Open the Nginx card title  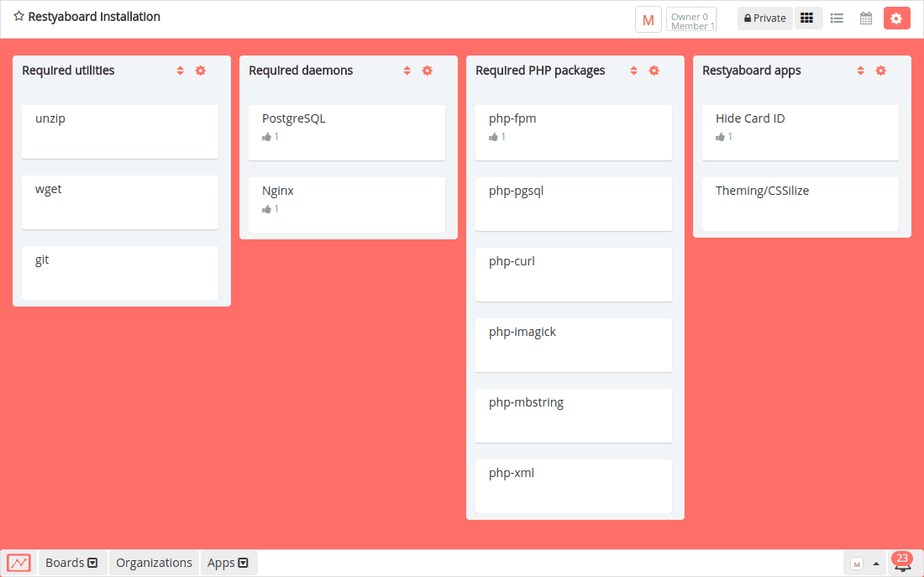pos(277,191)
